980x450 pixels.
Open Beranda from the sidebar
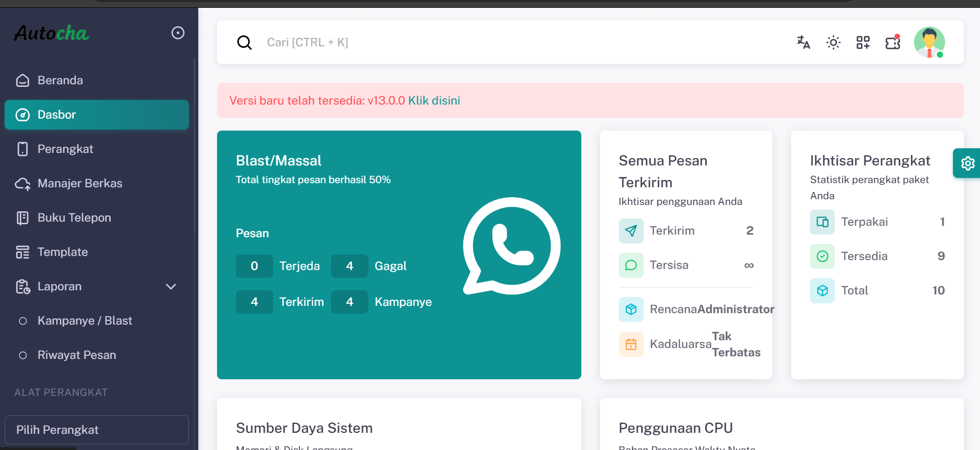coord(97,80)
